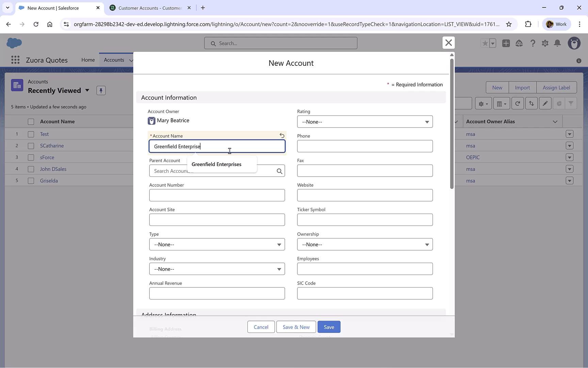
Task: Refresh the Accounts list view
Action: point(518,103)
